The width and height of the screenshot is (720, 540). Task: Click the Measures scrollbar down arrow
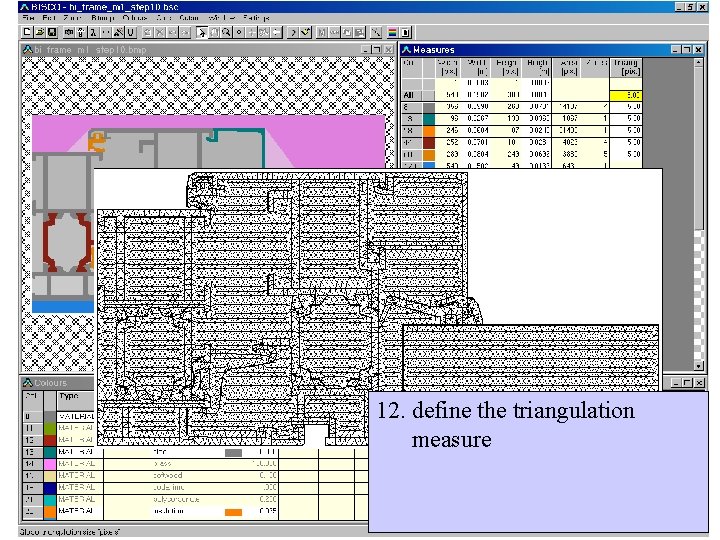tap(698, 366)
